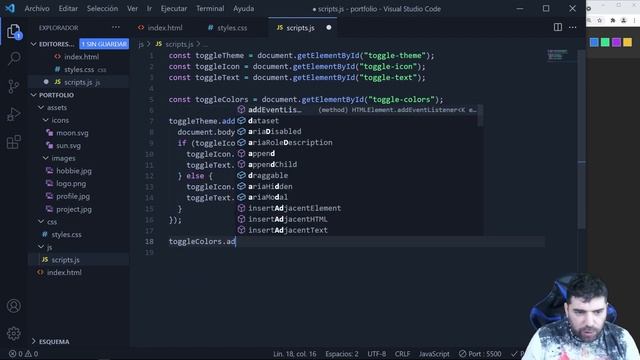Select styles.css in open editors list
This screenshot has width=640, height=360.
[x=78, y=69]
